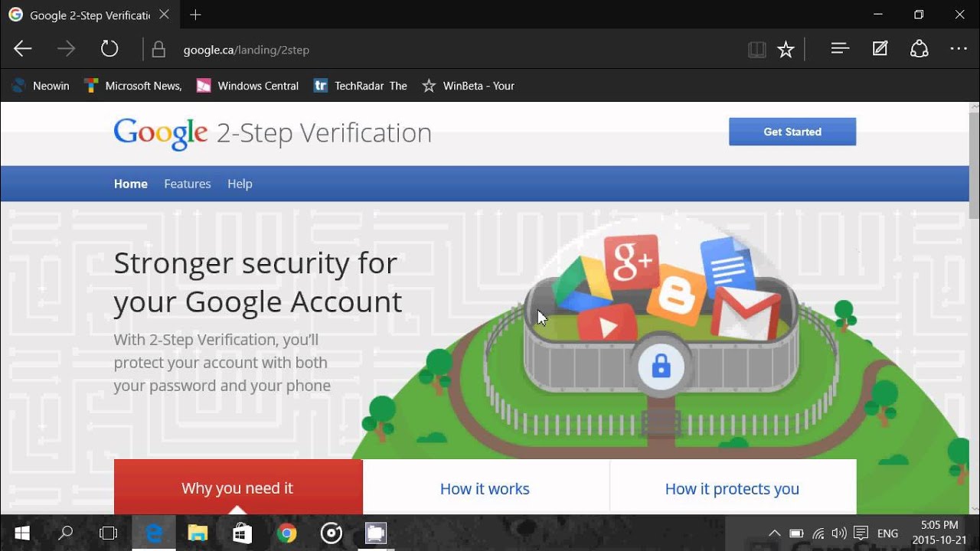The width and height of the screenshot is (980, 551).
Task: Click the heading Stronger security for your Google Account
Action: coord(258,282)
